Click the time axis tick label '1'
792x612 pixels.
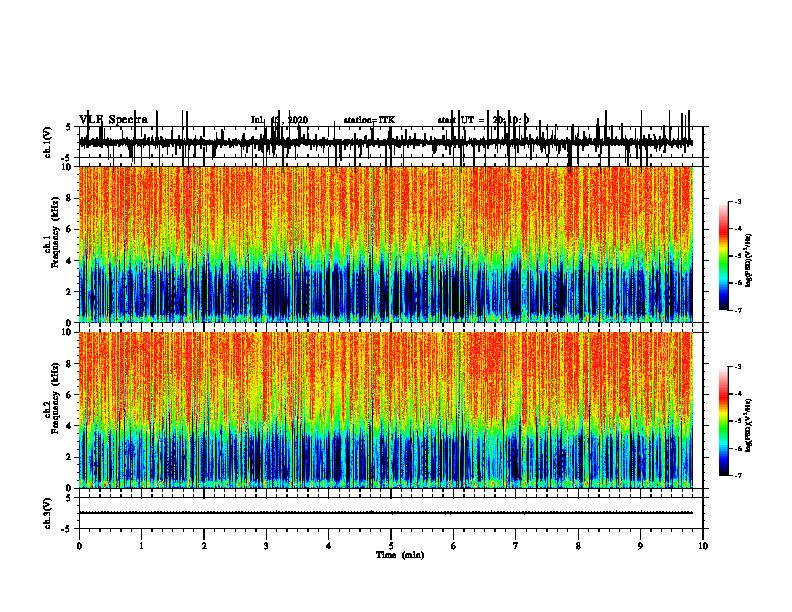point(141,546)
